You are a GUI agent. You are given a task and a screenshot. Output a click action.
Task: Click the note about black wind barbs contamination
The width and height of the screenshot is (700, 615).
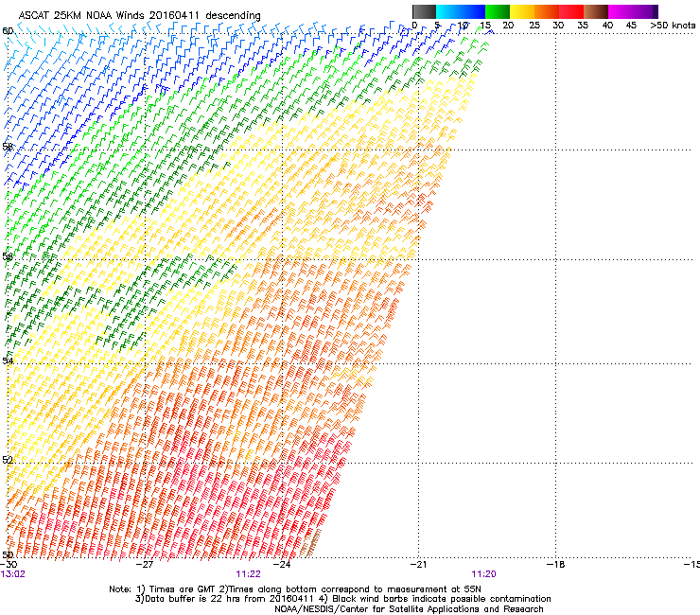coord(436,599)
